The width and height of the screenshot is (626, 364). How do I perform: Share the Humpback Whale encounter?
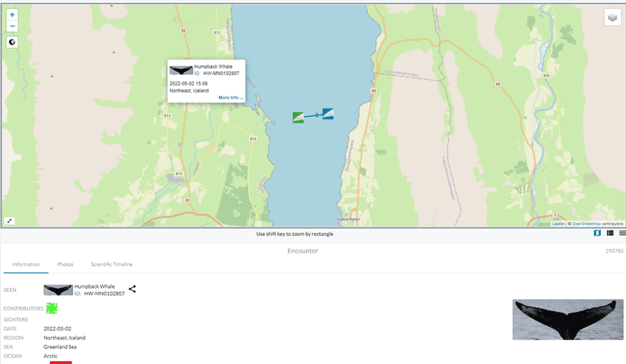pos(132,289)
